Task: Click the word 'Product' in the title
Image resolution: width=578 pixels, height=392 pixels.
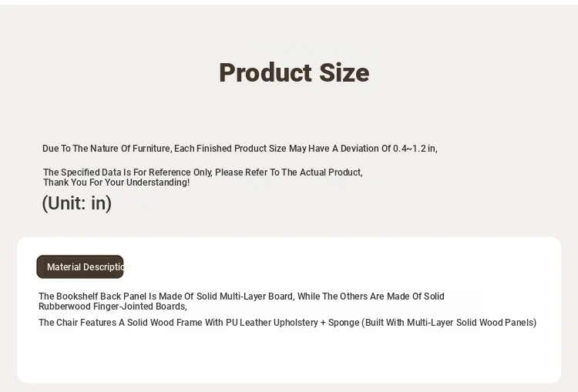Action: click(x=266, y=72)
